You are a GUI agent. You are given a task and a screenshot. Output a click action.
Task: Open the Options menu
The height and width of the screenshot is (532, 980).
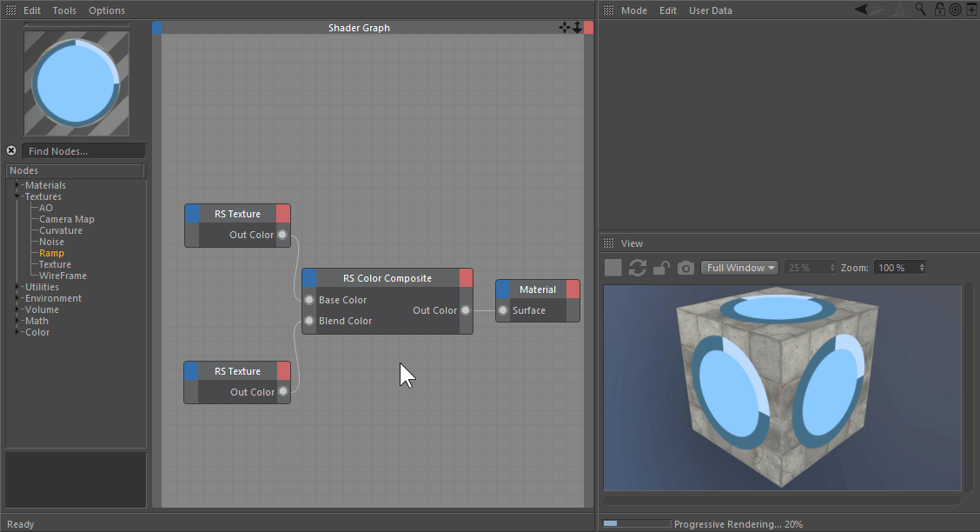click(107, 10)
